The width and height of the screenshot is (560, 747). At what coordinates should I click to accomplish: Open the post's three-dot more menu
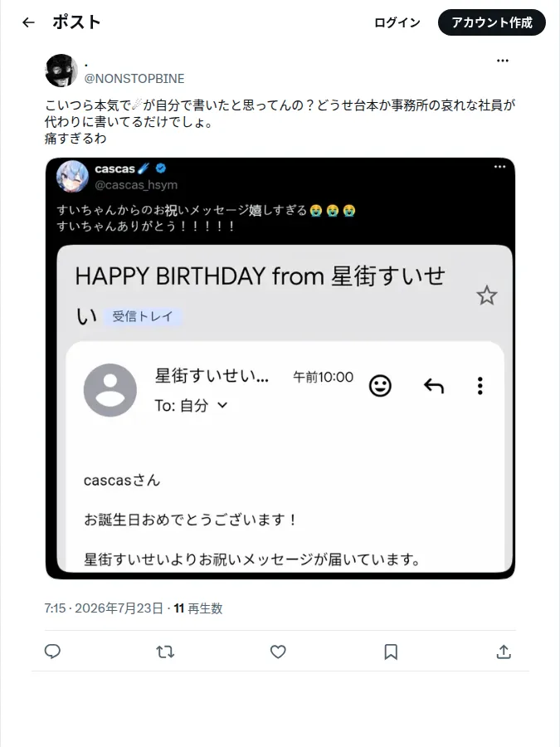(503, 61)
